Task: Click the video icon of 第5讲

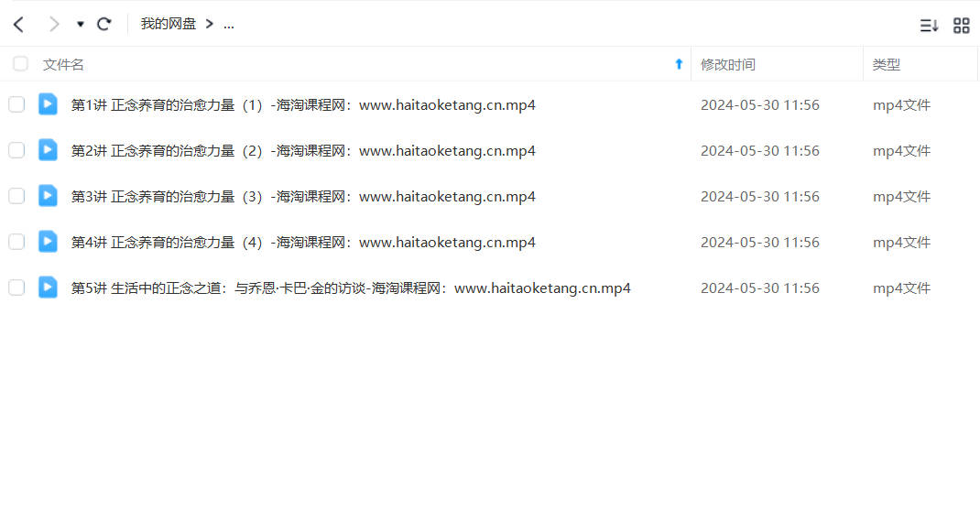Action: point(48,288)
